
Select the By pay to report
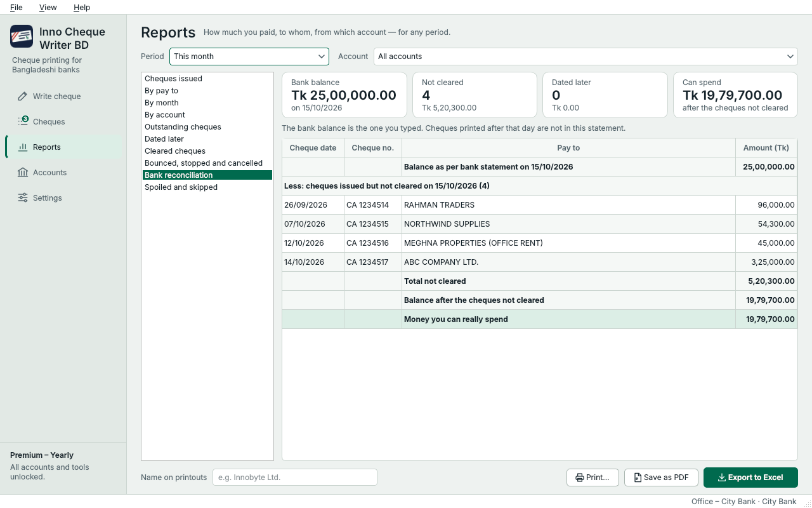[x=207, y=91]
